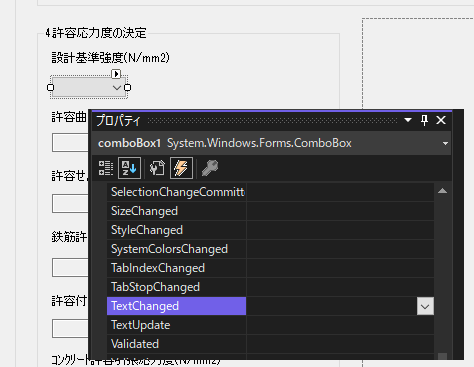Select the Events lightning bolt icon
This screenshot has width=474, height=367.
pos(181,168)
